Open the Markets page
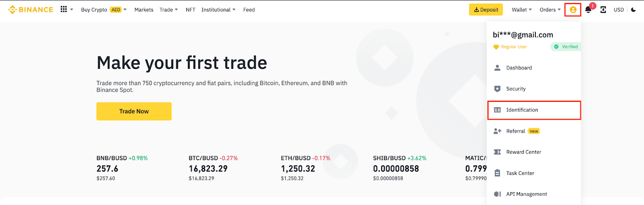644x205 pixels. point(144,10)
